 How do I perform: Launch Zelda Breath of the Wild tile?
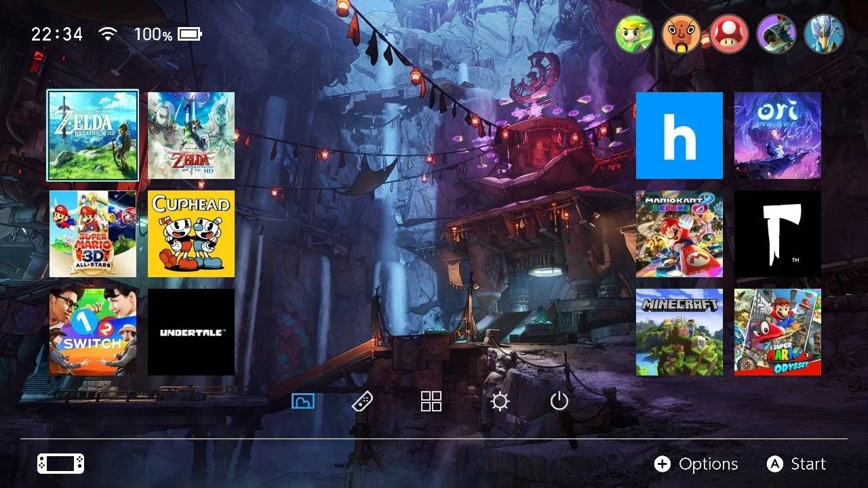93,136
